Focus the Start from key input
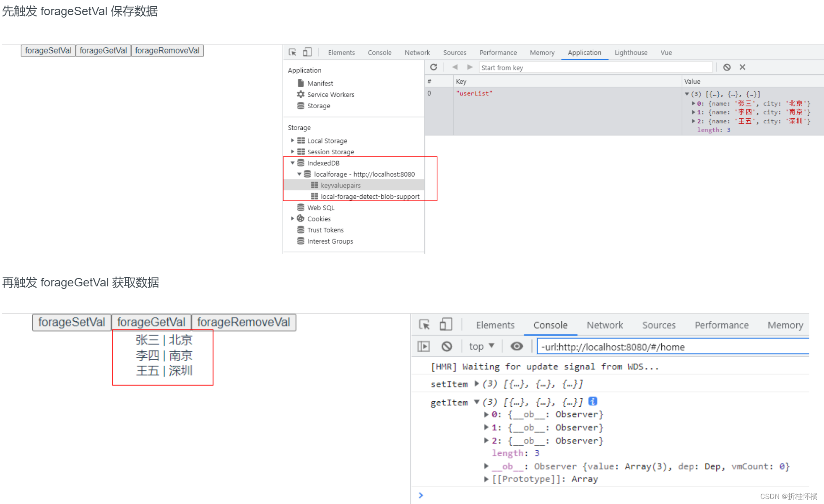824x504 pixels. pyautogui.click(x=595, y=68)
